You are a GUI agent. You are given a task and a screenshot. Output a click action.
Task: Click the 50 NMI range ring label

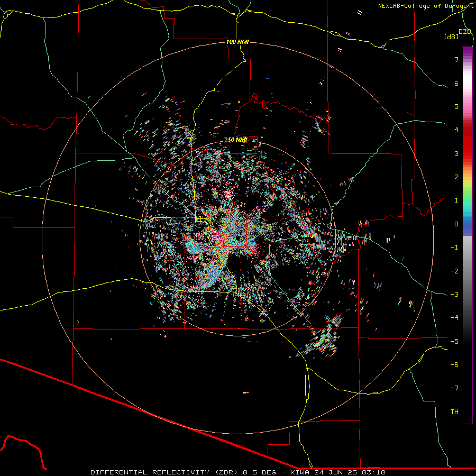coord(237,140)
